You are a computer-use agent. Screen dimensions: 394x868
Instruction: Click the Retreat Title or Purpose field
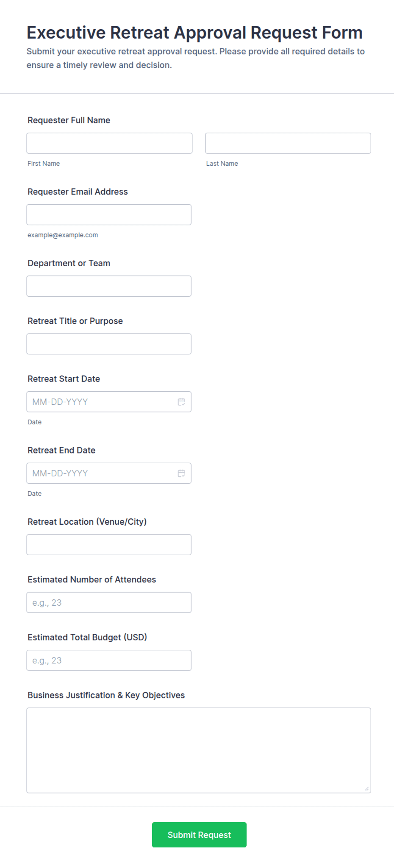(x=109, y=344)
